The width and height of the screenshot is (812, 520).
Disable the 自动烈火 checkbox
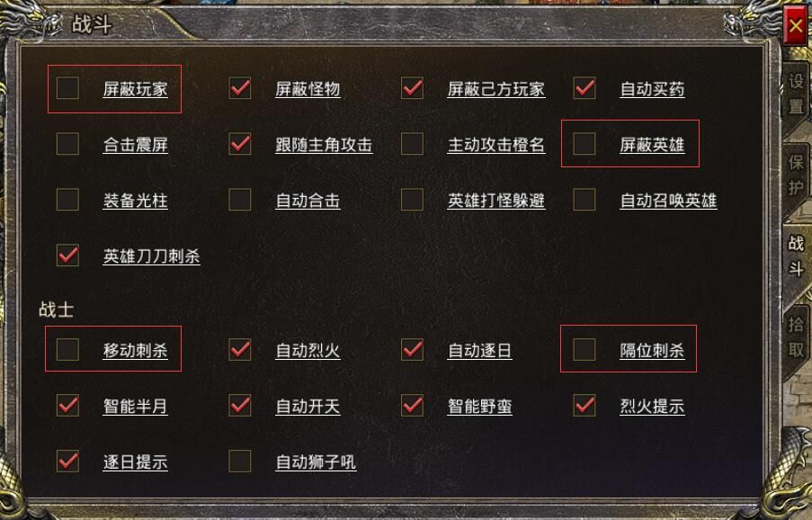click(x=240, y=349)
